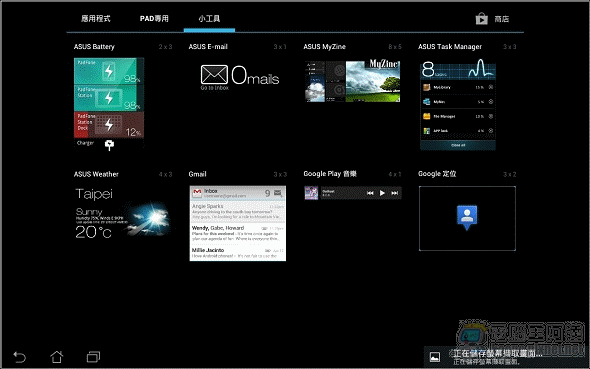This screenshot has width=590, height=369.
Task: Click the album art in Google Play Music widget
Action: (311, 193)
